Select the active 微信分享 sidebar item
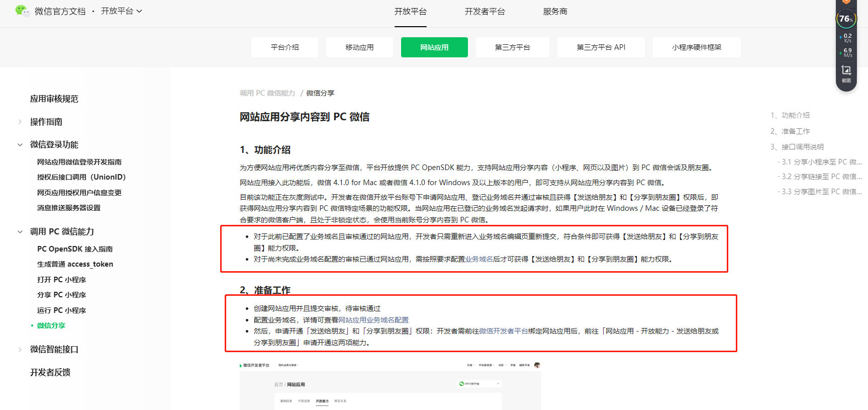This screenshot has width=868, height=410. [51, 325]
